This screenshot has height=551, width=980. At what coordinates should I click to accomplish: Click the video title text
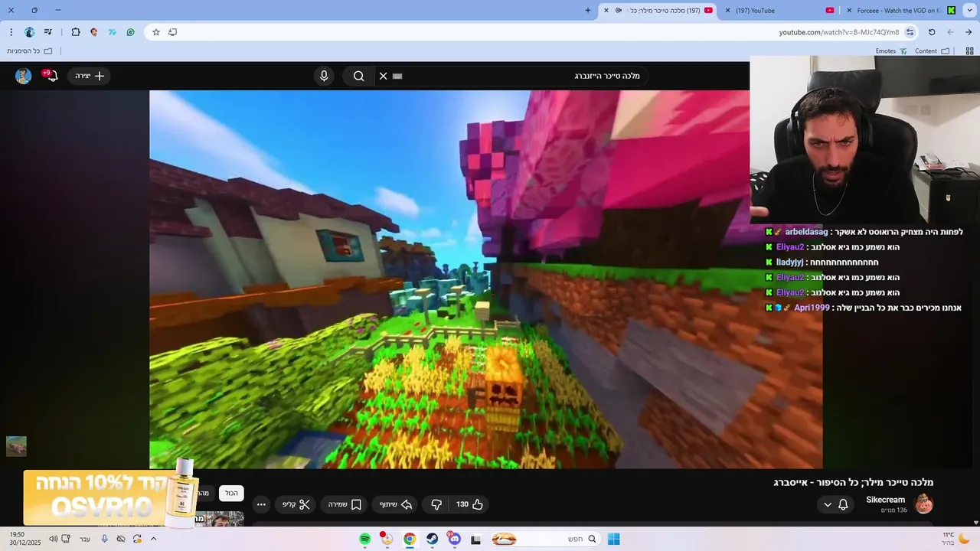coord(853,482)
